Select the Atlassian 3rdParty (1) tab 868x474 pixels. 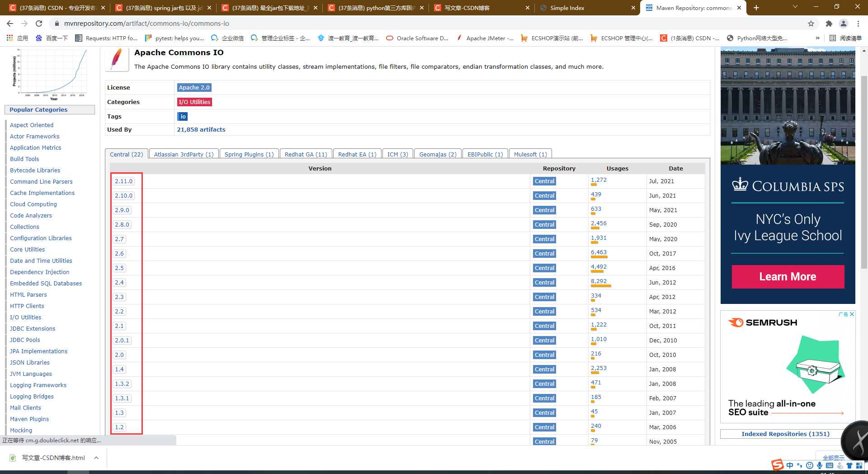pyautogui.click(x=184, y=154)
